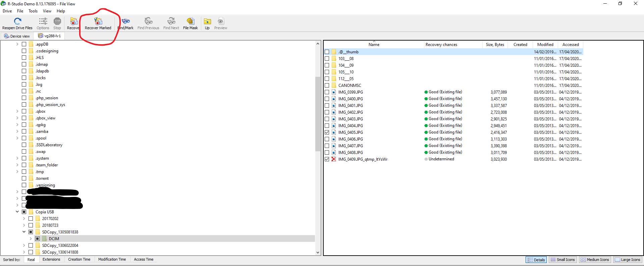The width and height of the screenshot is (644, 266).
Task: Uncheck the IMG_0405.JPG file checkbox
Action: point(327,132)
